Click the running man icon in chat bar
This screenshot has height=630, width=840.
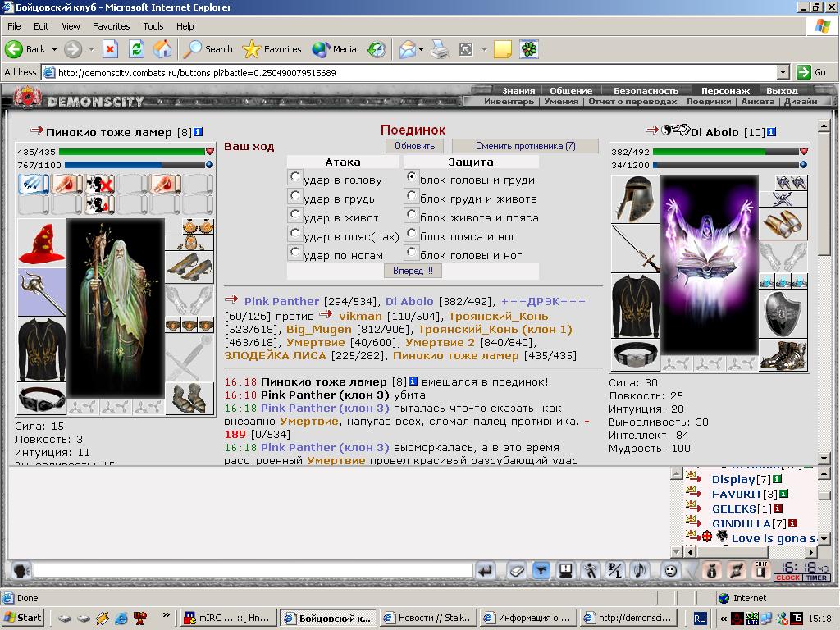(591, 571)
